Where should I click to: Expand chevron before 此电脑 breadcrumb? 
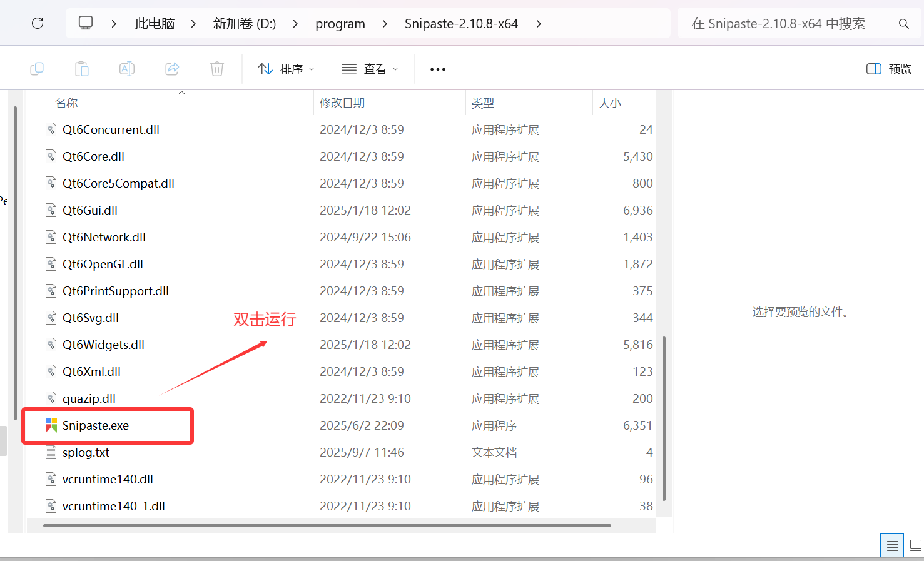[114, 24]
